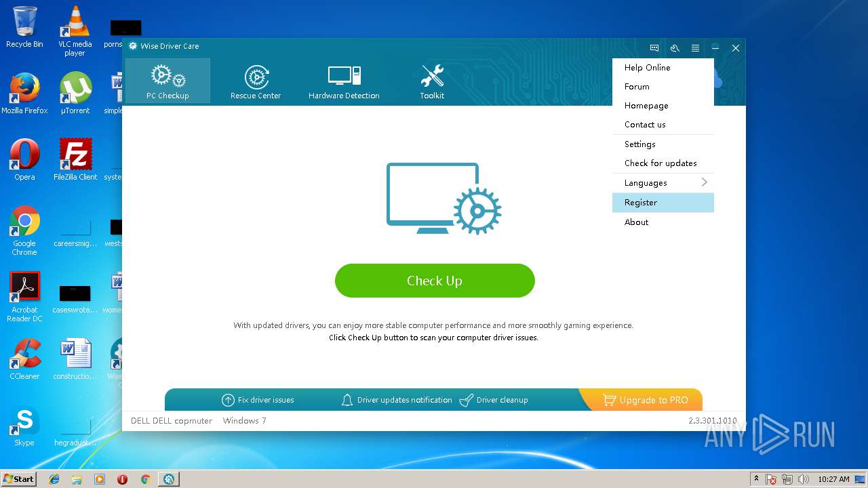Click DELL DELL copmuter text
The height and width of the screenshot is (488, 868).
pyautogui.click(x=172, y=421)
